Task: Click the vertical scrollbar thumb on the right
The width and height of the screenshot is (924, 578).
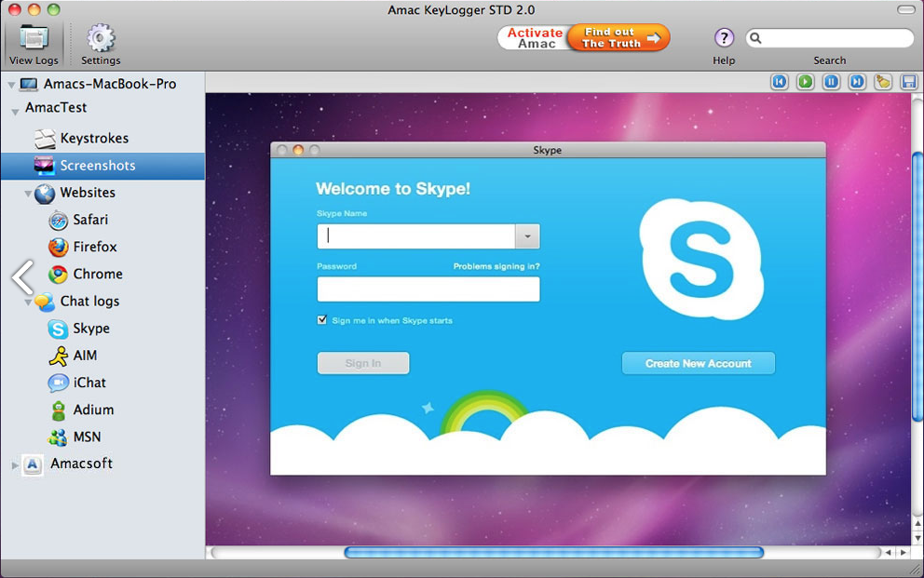Action: pyautogui.click(x=917, y=287)
